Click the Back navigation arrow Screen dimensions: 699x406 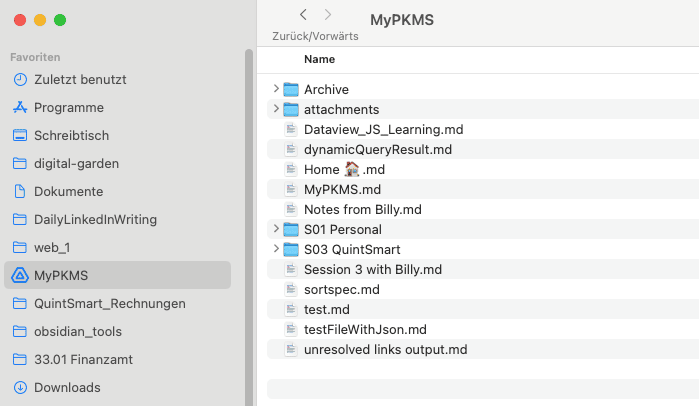coord(303,15)
